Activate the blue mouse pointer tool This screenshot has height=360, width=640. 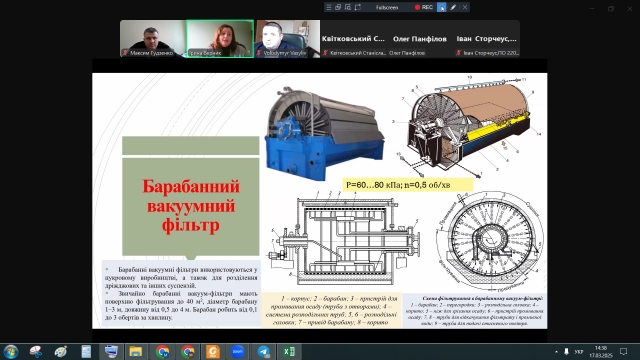[442, 7]
